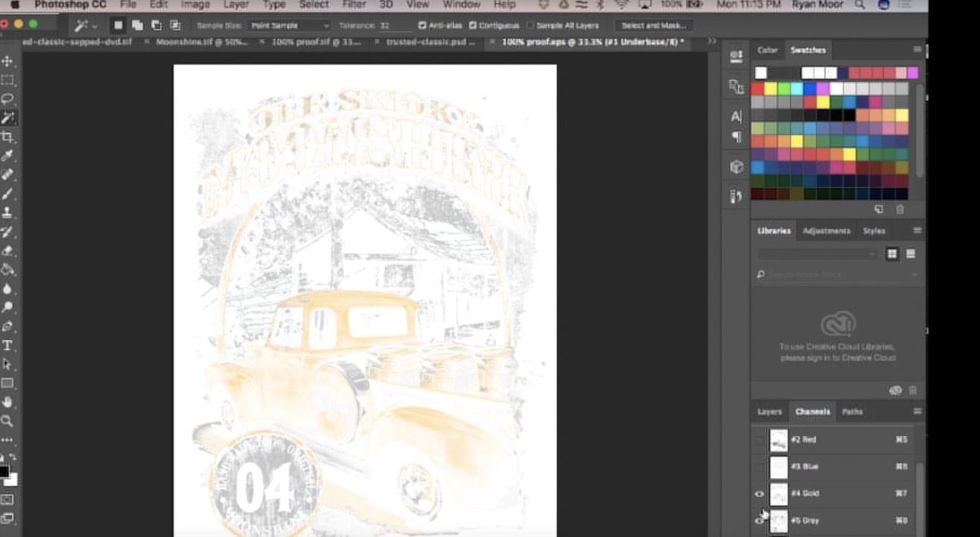The height and width of the screenshot is (537, 980).
Task: Open the Channels panel menu
Action: pos(917,411)
